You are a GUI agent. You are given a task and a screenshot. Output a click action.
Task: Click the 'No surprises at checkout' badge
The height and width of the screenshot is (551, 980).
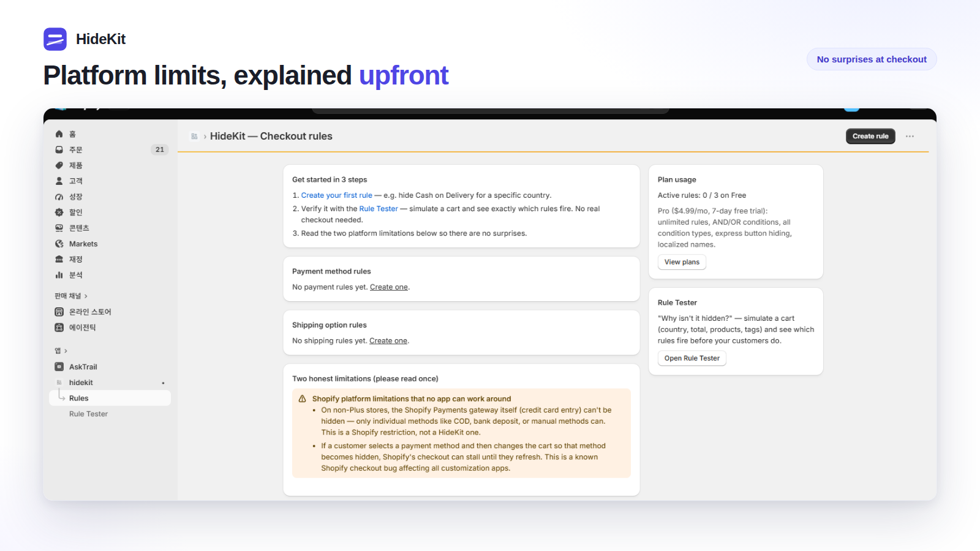(x=872, y=59)
